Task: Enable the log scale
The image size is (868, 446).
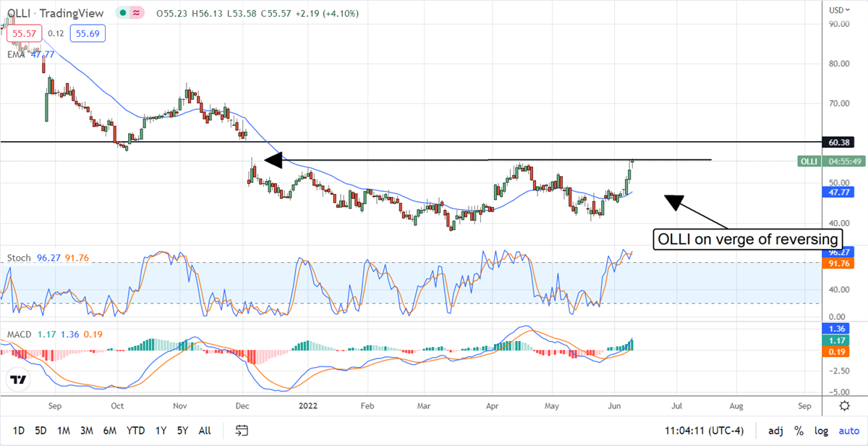Action: coord(822,431)
